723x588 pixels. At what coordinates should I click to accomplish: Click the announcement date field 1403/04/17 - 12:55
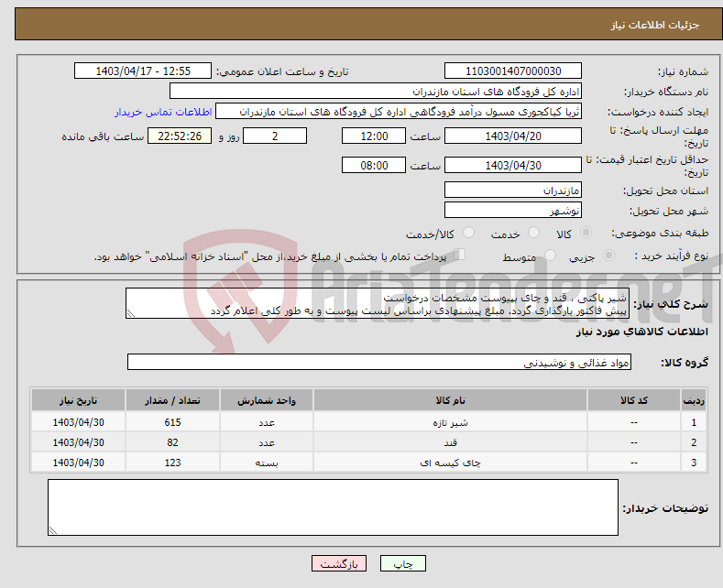(143, 71)
